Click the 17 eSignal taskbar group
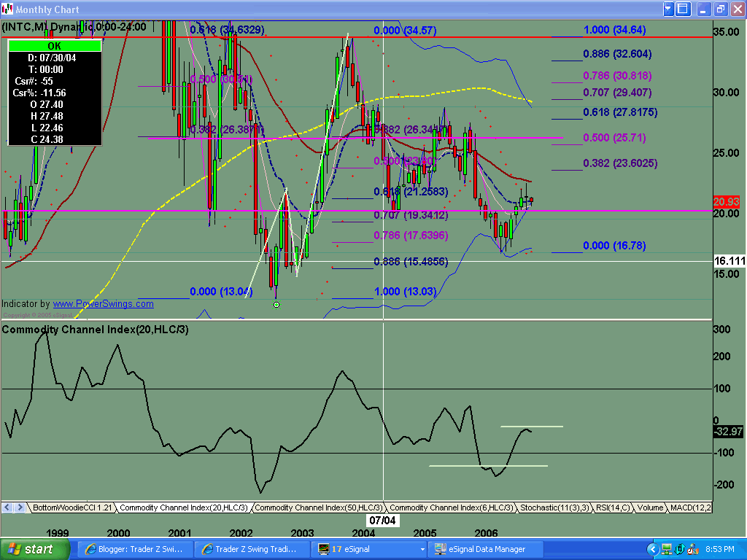The width and height of the screenshot is (747, 560). (367, 549)
